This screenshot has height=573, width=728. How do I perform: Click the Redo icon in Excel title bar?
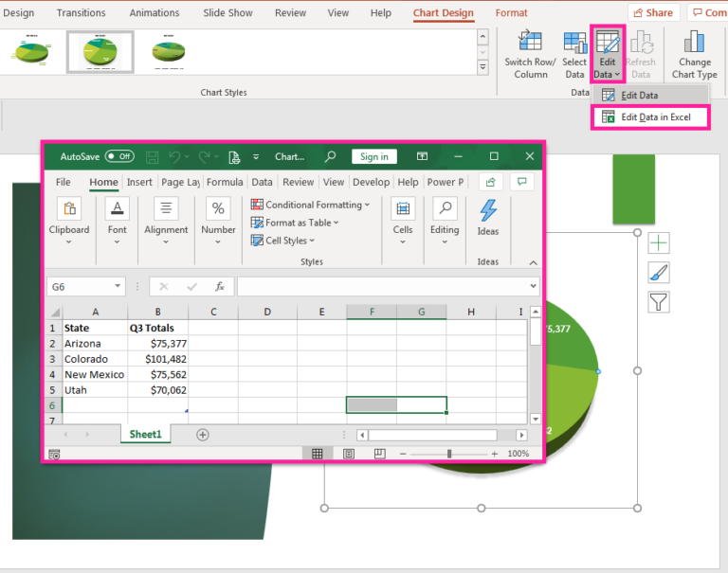(x=205, y=157)
